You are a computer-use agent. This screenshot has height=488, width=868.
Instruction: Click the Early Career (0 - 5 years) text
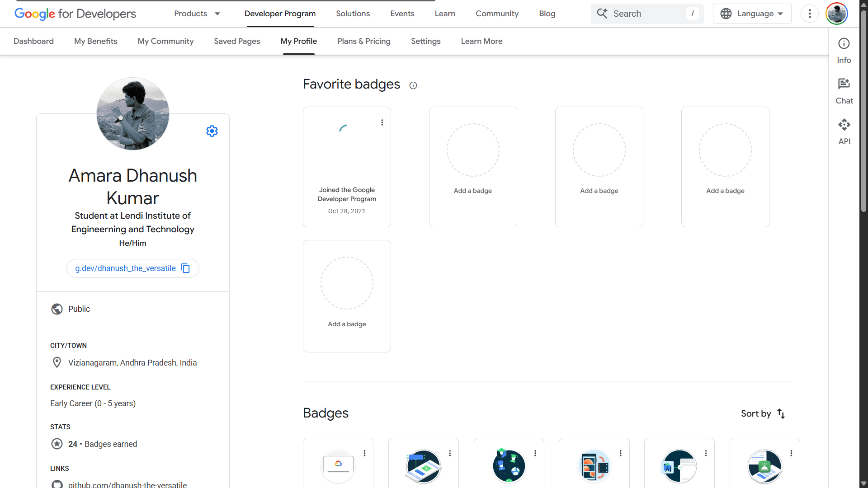pos(93,404)
